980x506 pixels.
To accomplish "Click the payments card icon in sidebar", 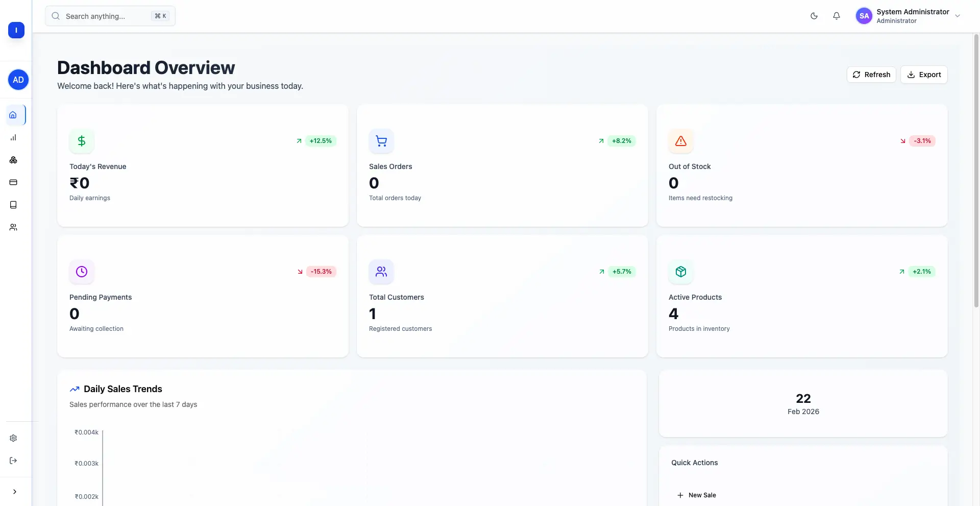I will [x=13, y=182].
